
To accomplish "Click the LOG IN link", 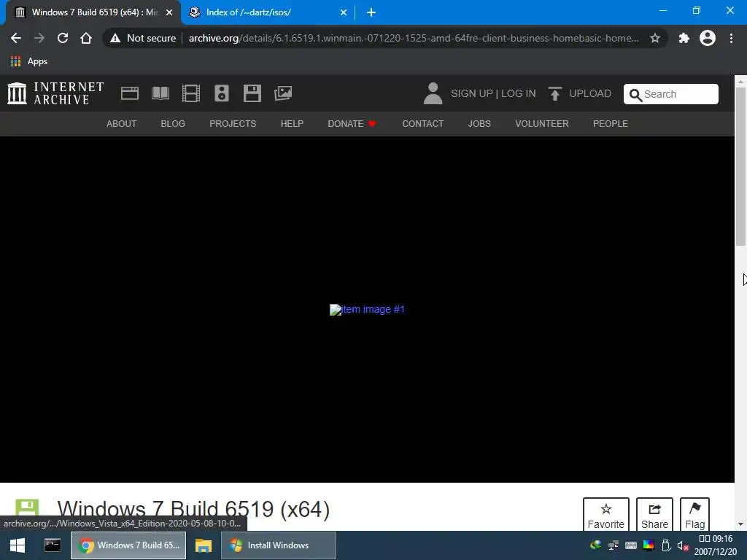I will 519,93.
